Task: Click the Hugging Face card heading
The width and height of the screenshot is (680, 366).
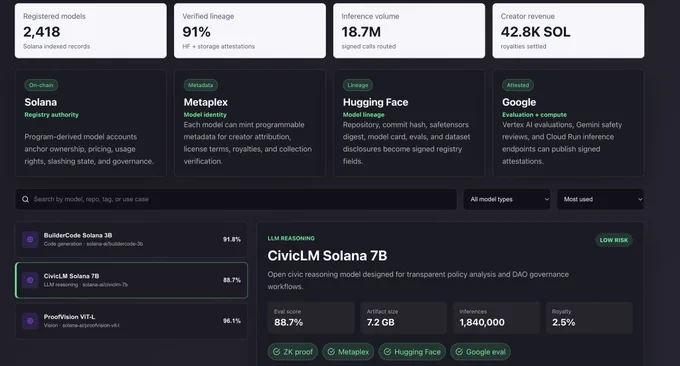Action: 376,102
